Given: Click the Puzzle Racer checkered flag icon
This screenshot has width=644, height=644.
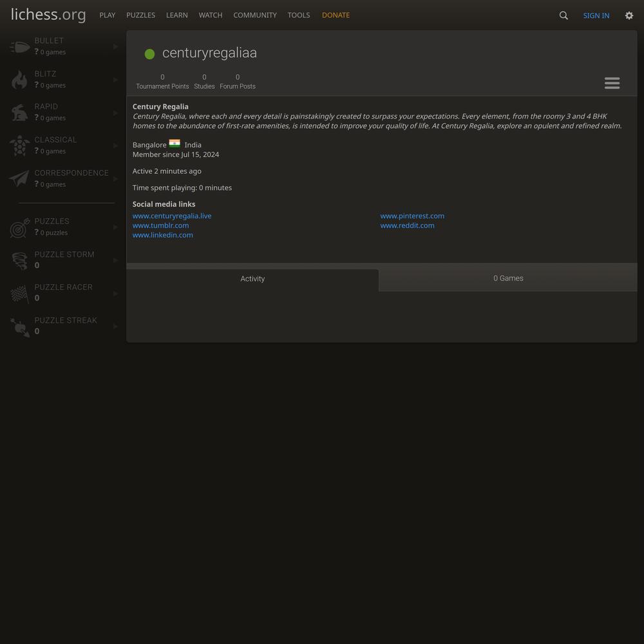Looking at the screenshot, I should [x=19, y=294].
